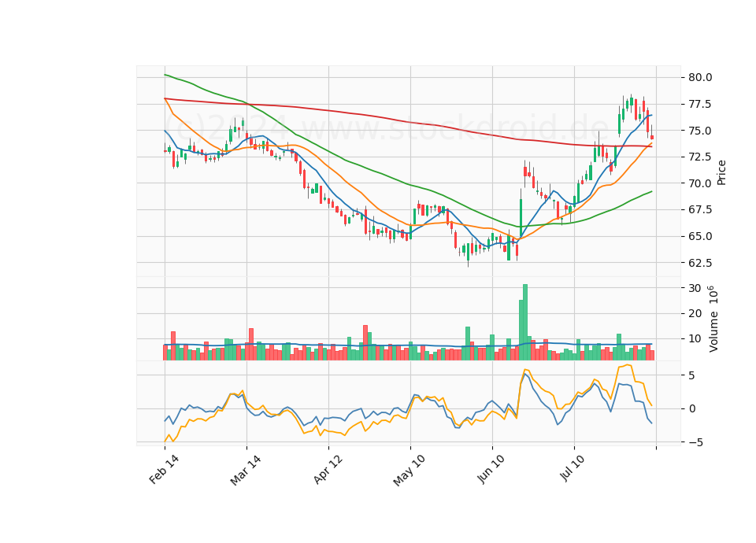Click the 'Jul 10' date label
756x543 pixels.
point(573,467)
